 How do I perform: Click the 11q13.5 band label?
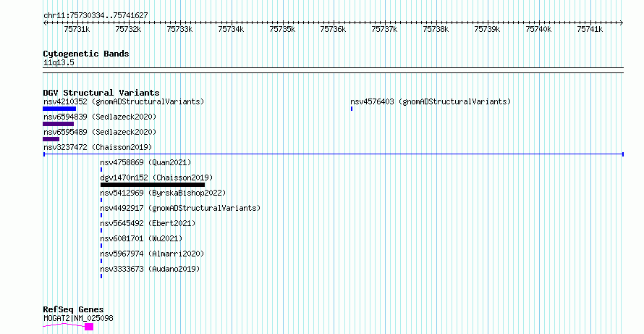[x=59, y=62]
